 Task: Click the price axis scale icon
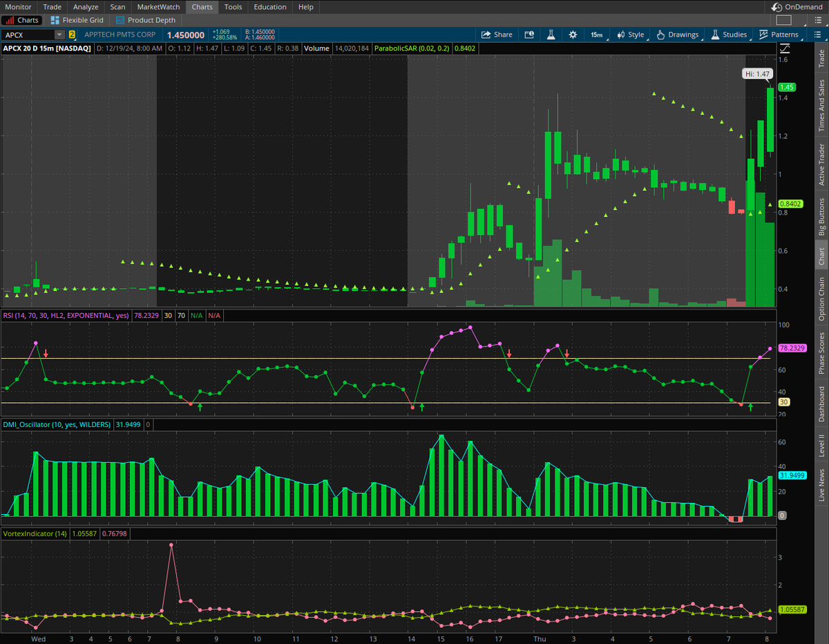(785, 48)
